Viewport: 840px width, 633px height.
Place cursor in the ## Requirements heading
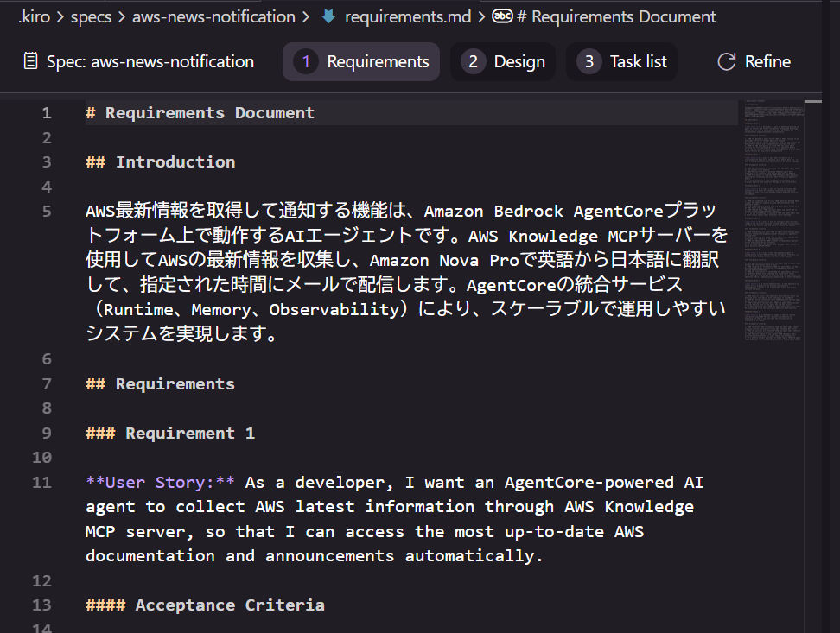click(x=175, y=383)
